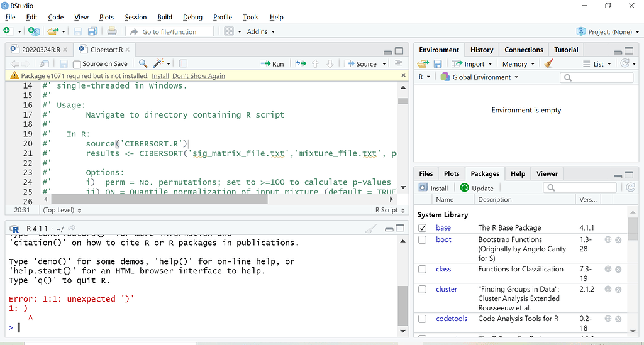
Task: Open the Session menu
Action: click(136, 17)
